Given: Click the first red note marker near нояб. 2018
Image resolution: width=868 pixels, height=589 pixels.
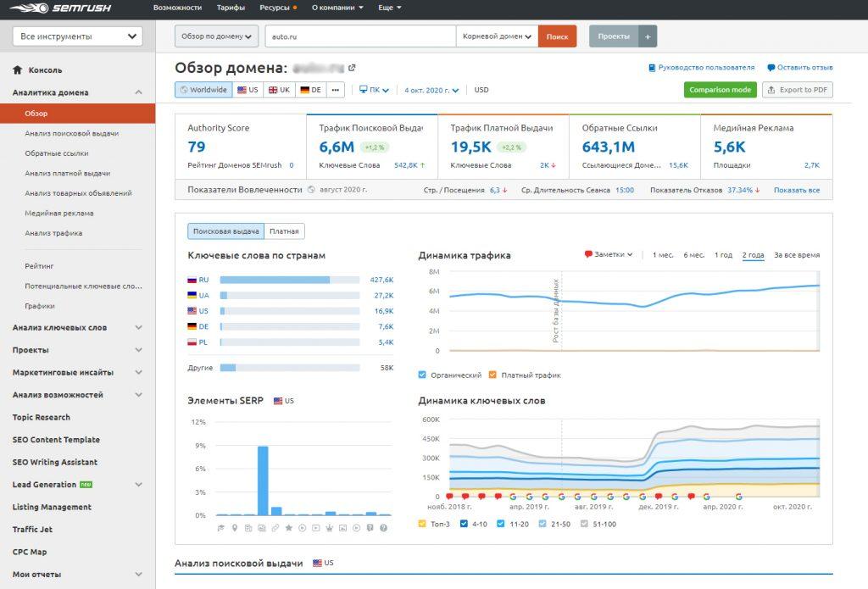Looking at the screenshot, I should click(449, 496).
